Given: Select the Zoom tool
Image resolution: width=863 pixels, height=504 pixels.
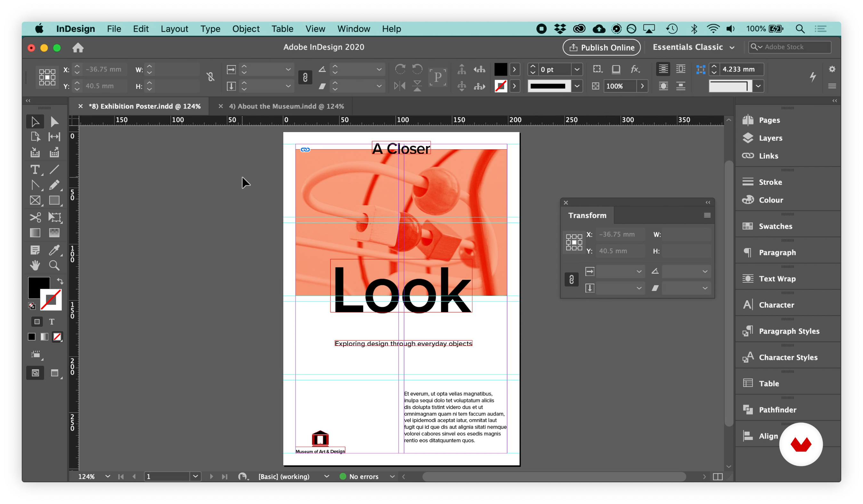Looking at the screenshot, I should click(54, 265).
